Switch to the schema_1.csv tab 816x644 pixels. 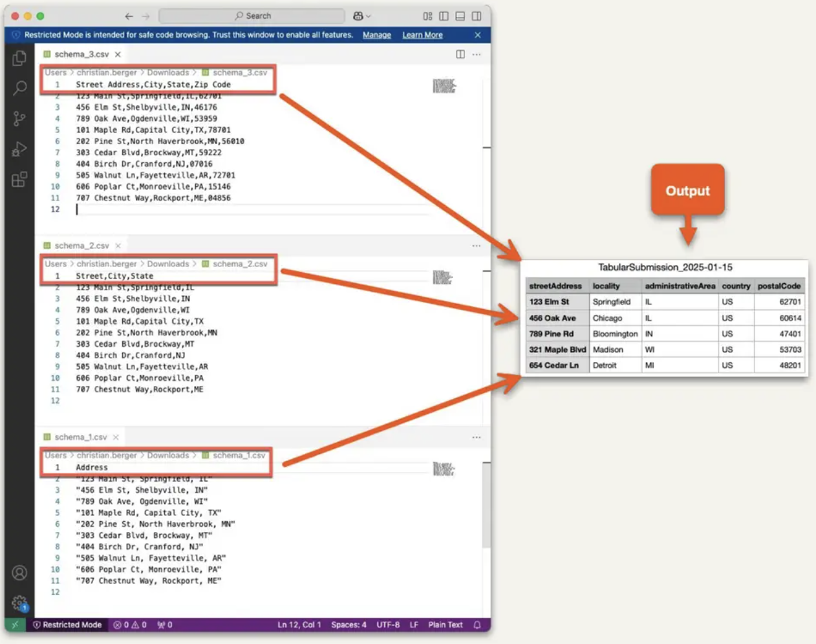tap(81, 436)
